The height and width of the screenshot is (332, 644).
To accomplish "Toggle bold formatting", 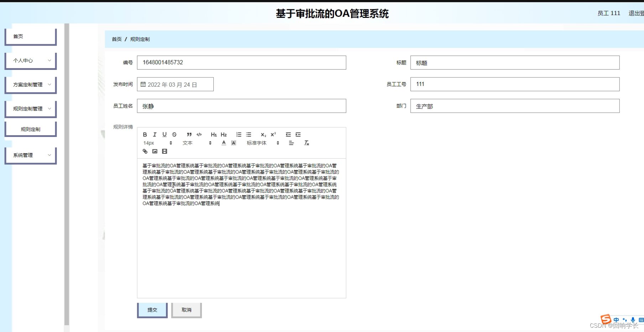I will [145, 134].
